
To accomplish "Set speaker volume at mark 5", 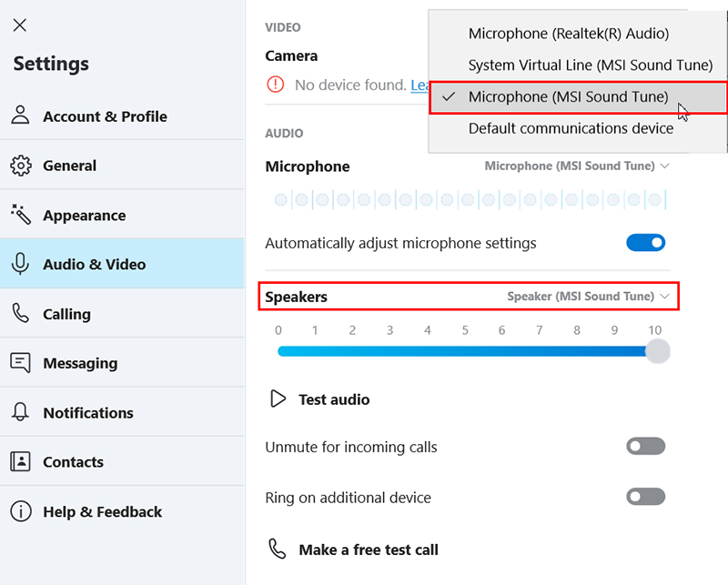I will [465, 351].
